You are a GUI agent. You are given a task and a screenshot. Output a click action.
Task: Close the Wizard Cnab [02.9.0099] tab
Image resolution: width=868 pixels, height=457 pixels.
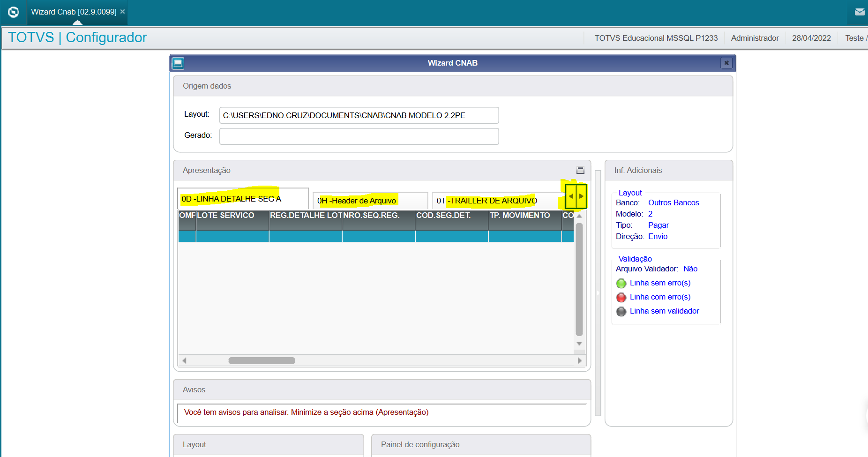[123, 12]
